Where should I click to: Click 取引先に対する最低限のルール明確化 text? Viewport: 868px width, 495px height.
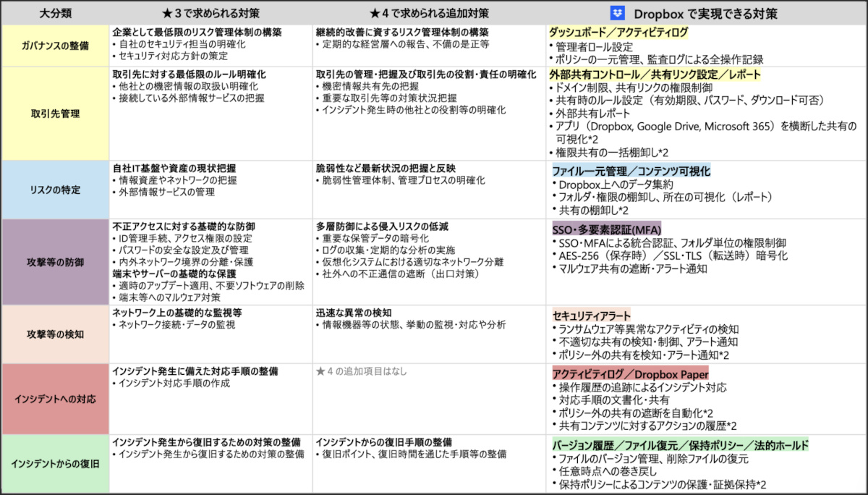click(189, 75)
